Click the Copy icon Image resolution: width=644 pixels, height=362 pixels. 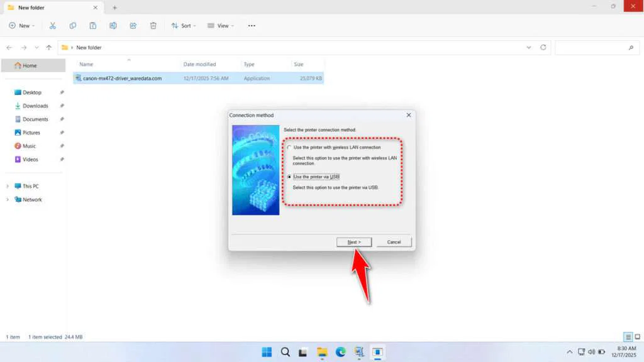click(x=73, y=25)
